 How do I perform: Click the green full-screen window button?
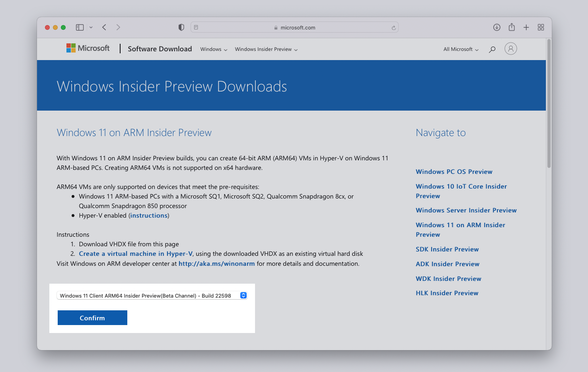click(63, 27)
